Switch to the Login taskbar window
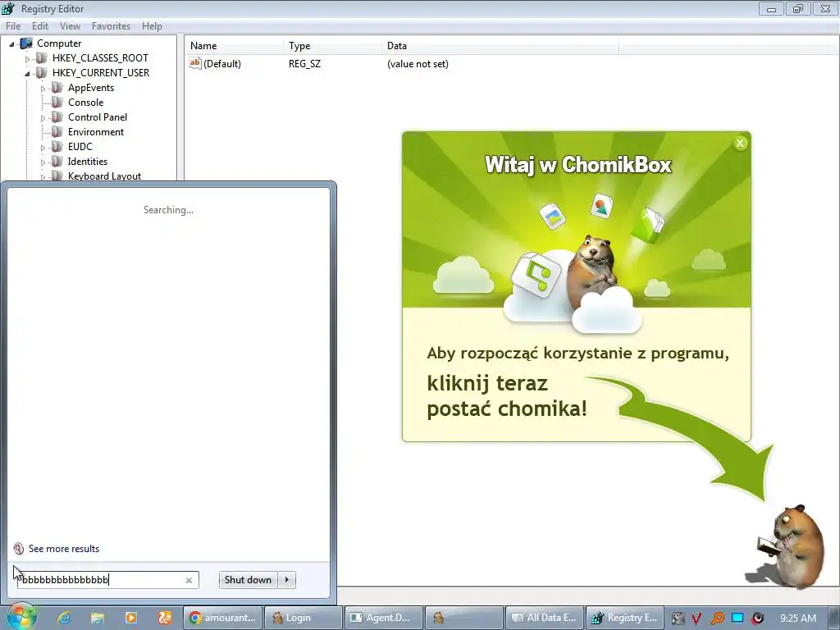The image size is (840, 630). 304,618
